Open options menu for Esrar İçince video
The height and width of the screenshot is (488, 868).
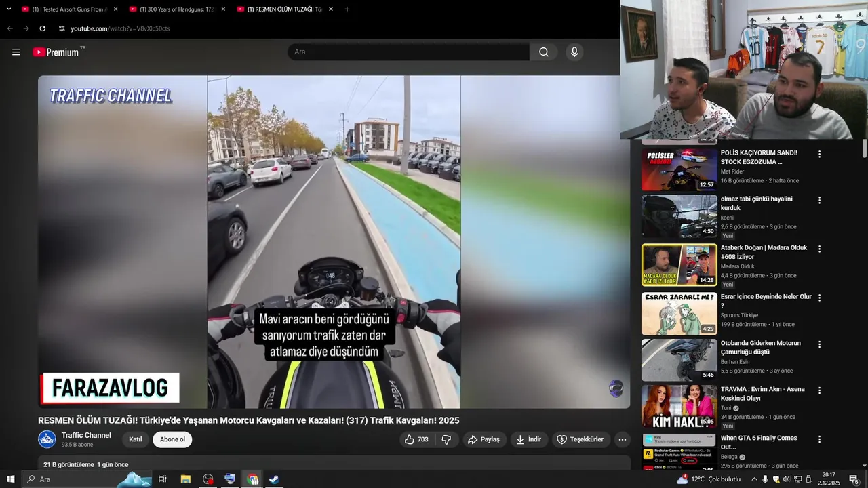pos(819,298)
